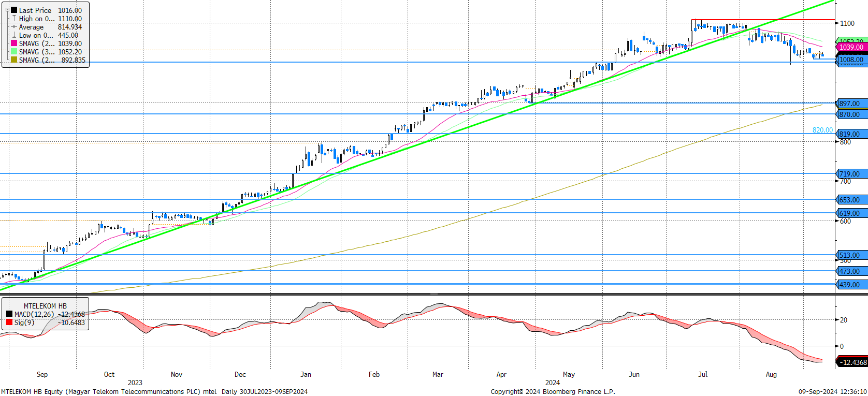Click the Nov label on time axis
868x396 pixels.
[x=177, y=374]
